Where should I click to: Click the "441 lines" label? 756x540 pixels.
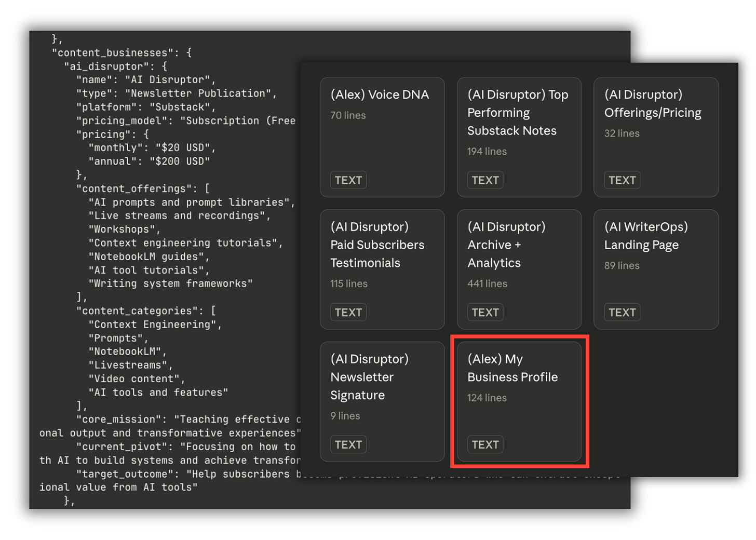(487, 283)
